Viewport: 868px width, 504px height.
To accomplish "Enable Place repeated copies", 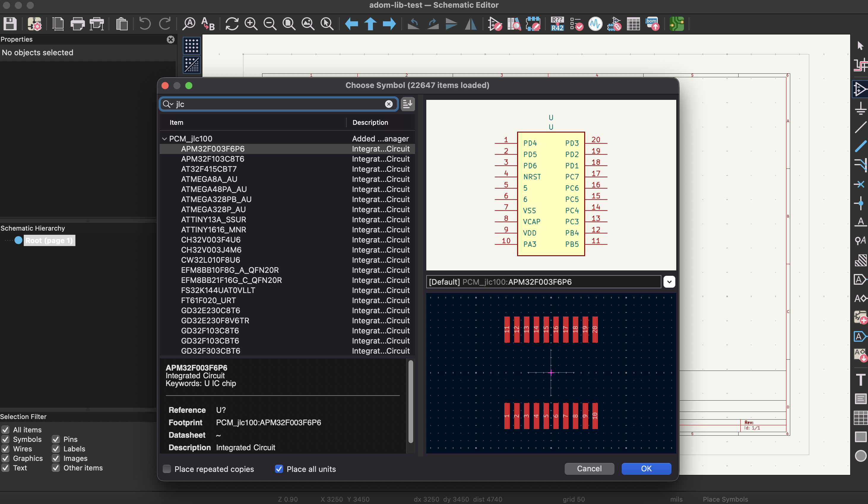I will (167, 469).
